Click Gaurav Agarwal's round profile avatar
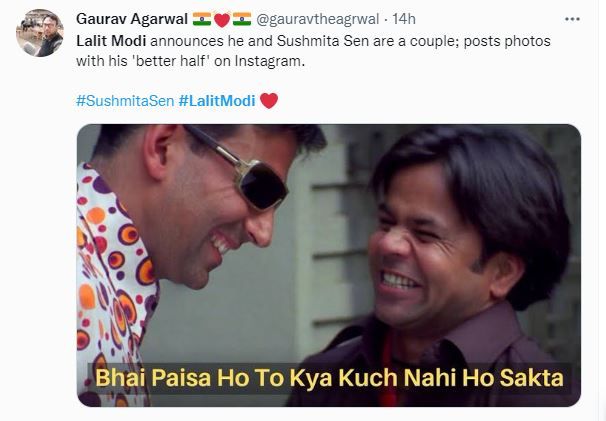Viewport: 606px width, 421px height. tap(40, 33)
